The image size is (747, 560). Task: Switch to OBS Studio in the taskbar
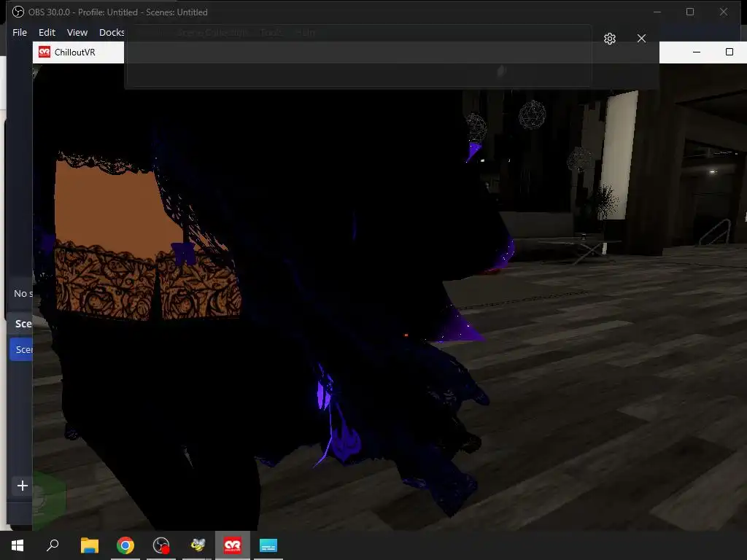click(x=161, y=545)
